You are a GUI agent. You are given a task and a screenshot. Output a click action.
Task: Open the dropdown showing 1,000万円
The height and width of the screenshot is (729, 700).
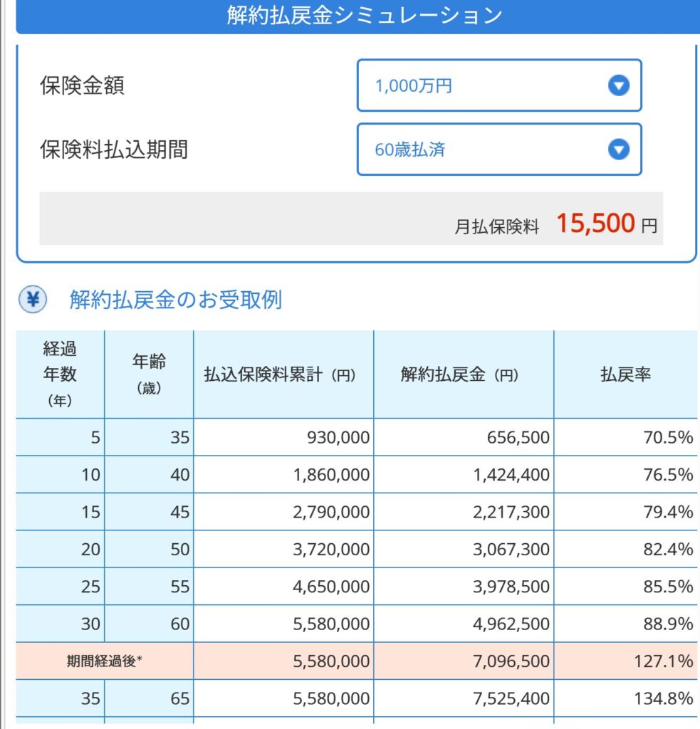click(498, 86)
